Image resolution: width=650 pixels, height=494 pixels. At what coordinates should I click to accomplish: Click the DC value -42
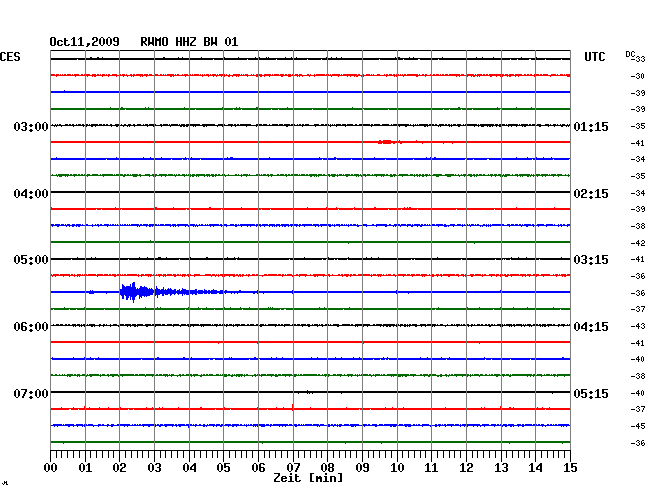pyautogui.click(x=638, y=243)
